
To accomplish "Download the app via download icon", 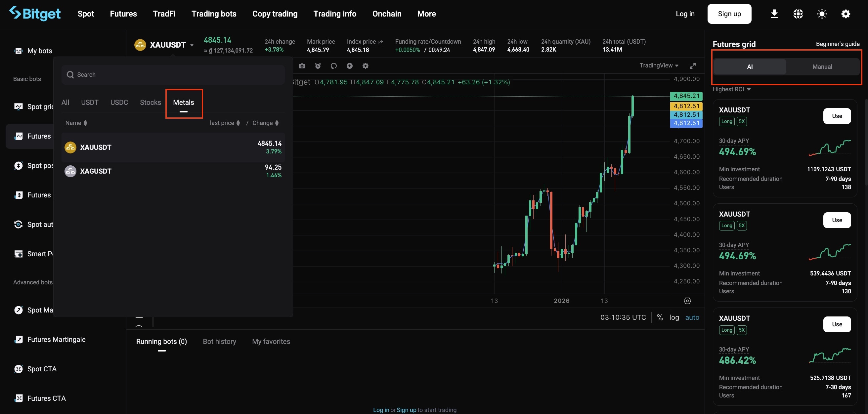I will (x=774, y=14).
